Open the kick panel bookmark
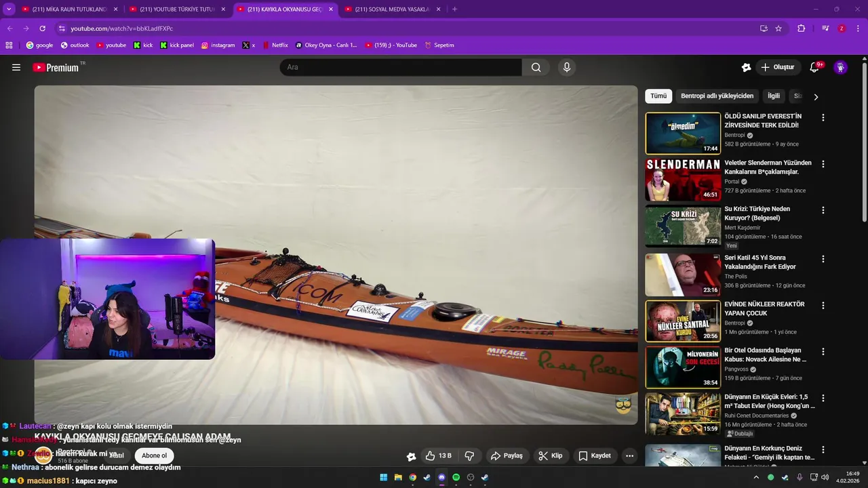 click(177, 45)
